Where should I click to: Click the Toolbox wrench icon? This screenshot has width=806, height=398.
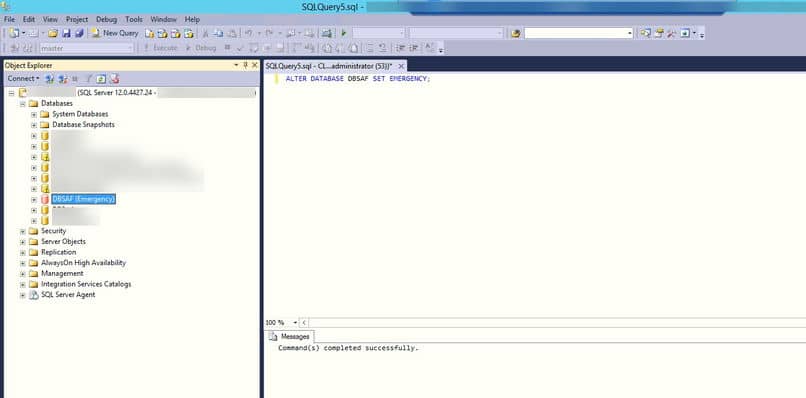pos(671,33)
